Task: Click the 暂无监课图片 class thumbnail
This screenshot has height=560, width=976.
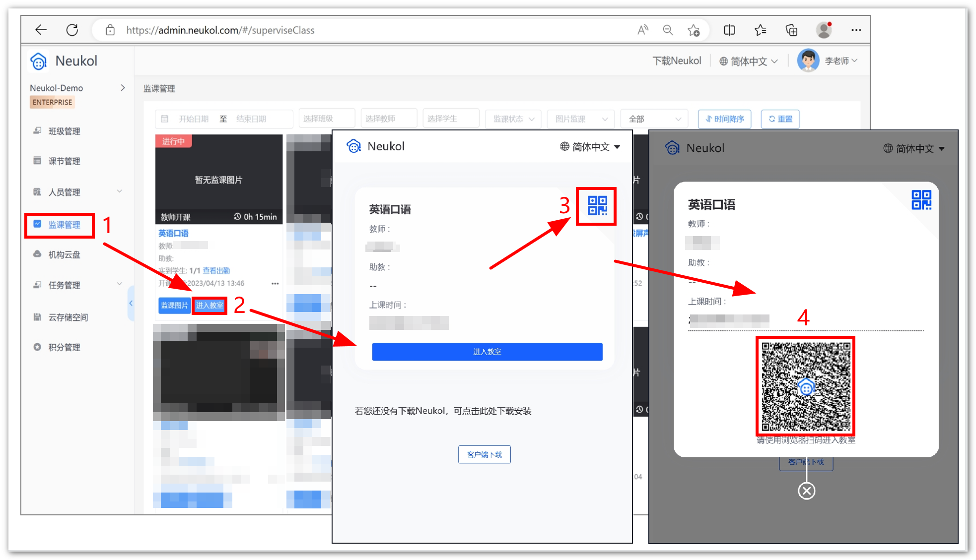Action: pyautogui.click(x=219, y=179)
